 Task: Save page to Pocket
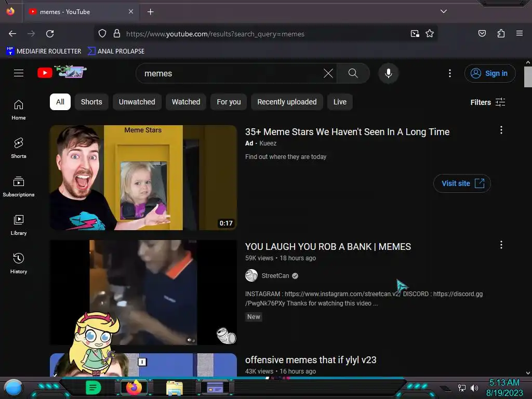(482, 33)
